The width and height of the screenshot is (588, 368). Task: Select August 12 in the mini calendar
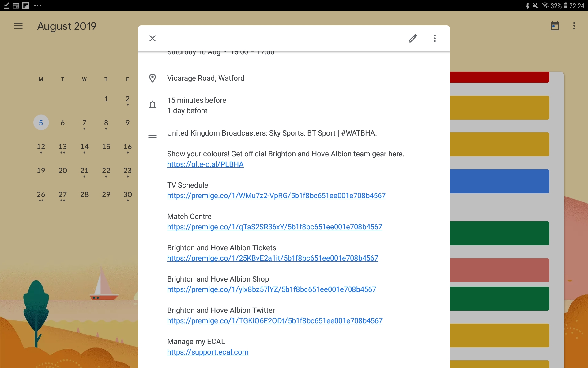click(x=41, y=147)
